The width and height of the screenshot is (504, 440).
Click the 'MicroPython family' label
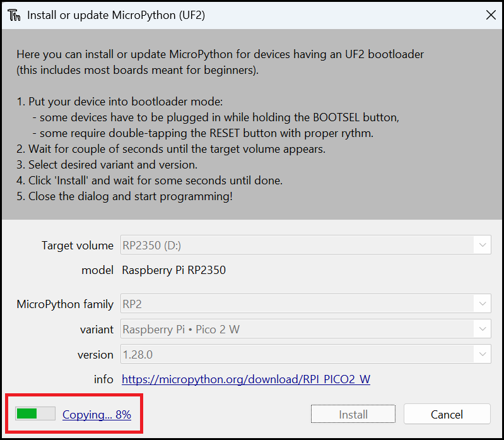[x=65, y=304]
